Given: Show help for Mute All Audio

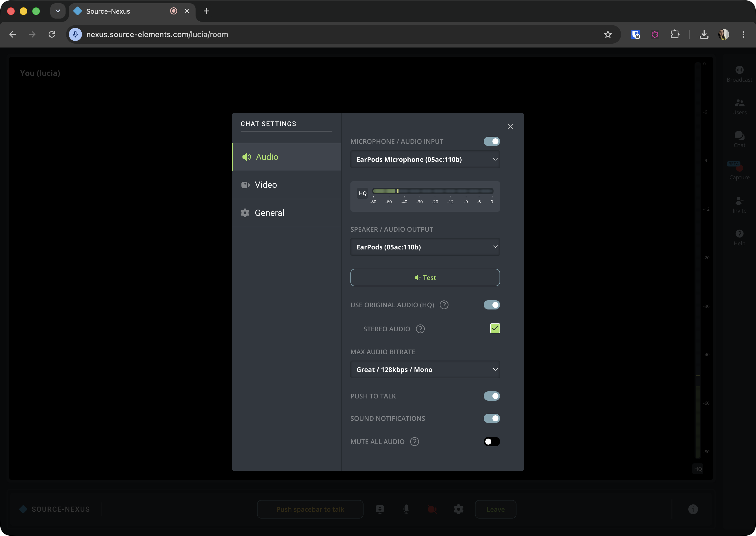Looking at the screenshot, I should [414, 441].
